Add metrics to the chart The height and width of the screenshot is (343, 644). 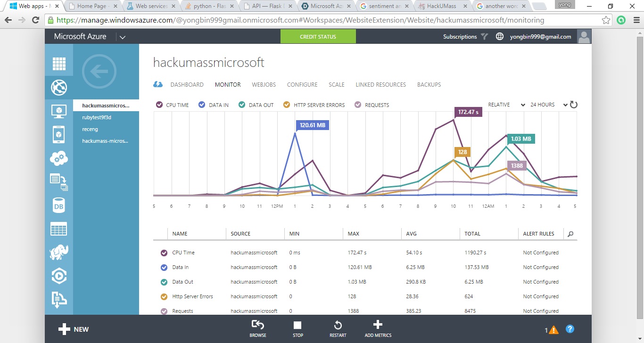(378, 329)
